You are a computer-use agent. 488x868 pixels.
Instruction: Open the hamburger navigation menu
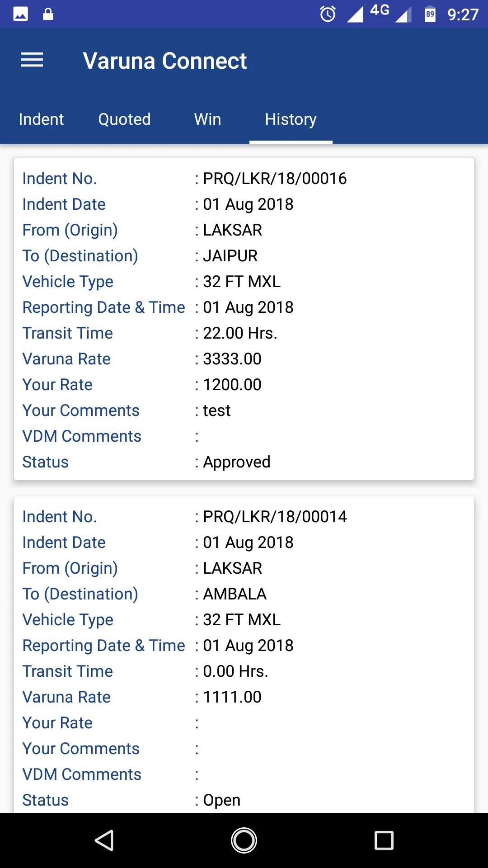(x=32, y=60)
